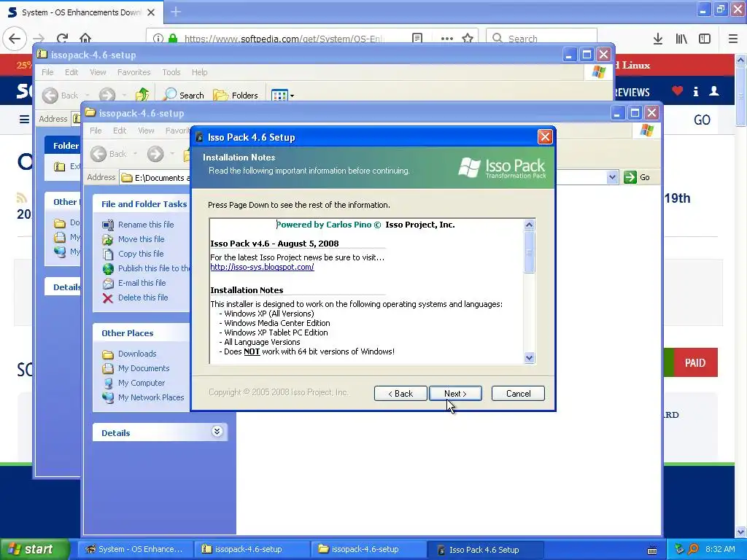The height and width of the screenshot is (560, 747).
Task: Click the Downloads folder icon
Action: [108, 354]
